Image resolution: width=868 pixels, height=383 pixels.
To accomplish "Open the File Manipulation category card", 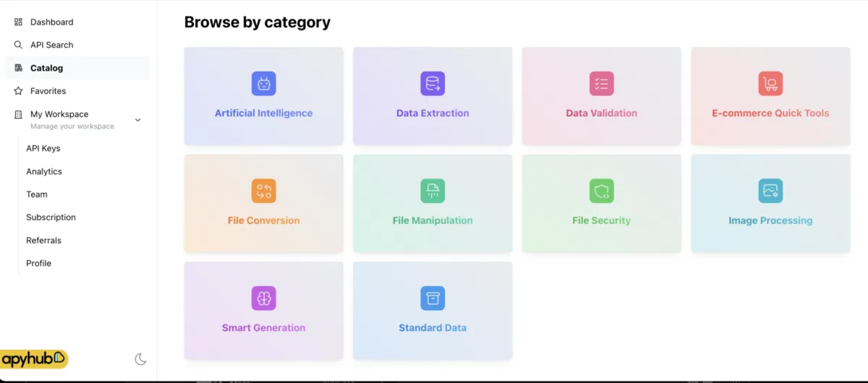I will (x=433, y=204).
